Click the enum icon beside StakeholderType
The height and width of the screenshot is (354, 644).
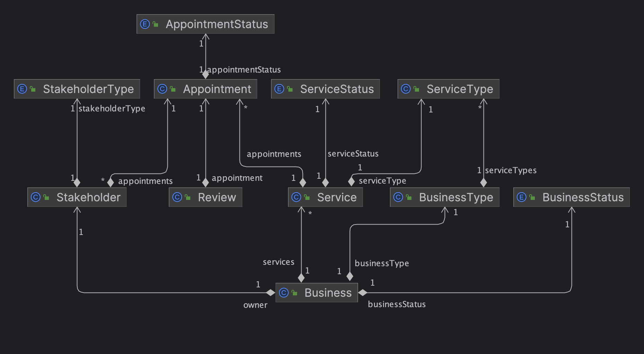click(x=22, y=89)
